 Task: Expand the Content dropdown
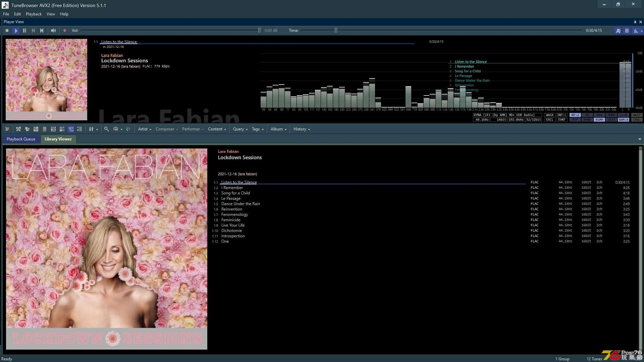pyautogui.click(x=217, y=129)
